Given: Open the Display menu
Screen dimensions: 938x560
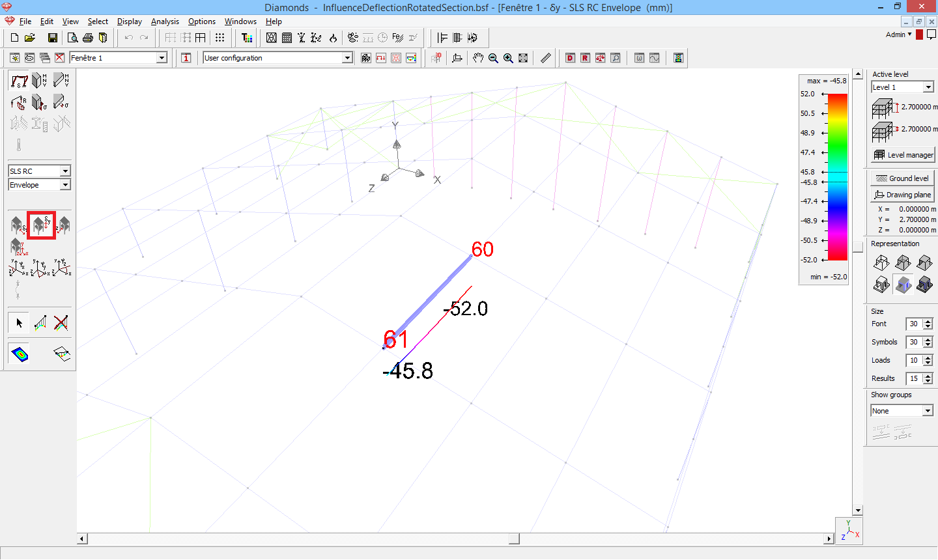Looking at the screenshot, I should (x=130, y=21).
